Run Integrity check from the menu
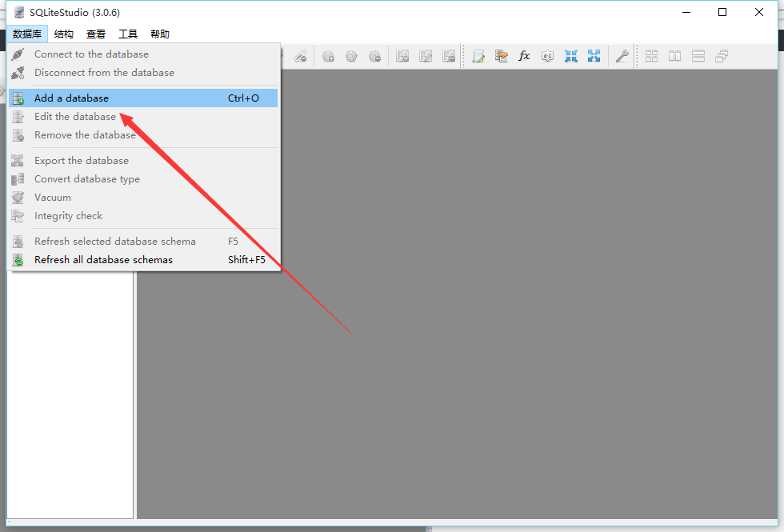 pos(143,216)
